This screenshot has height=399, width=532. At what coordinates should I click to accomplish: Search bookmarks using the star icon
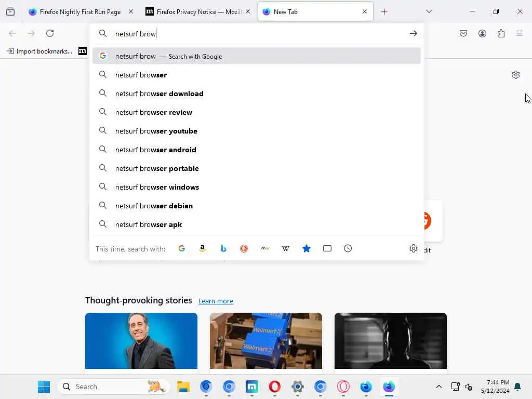[307, 249]
